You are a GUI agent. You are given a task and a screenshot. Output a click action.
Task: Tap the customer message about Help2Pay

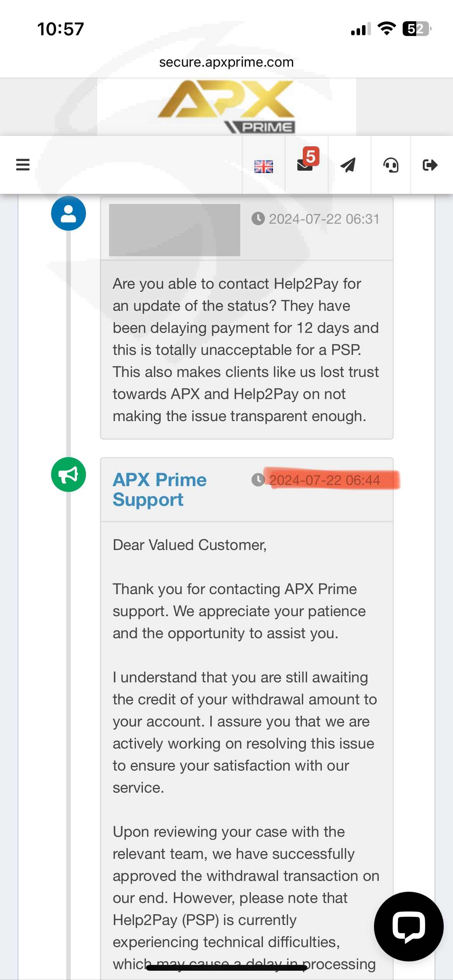(246, 350)
